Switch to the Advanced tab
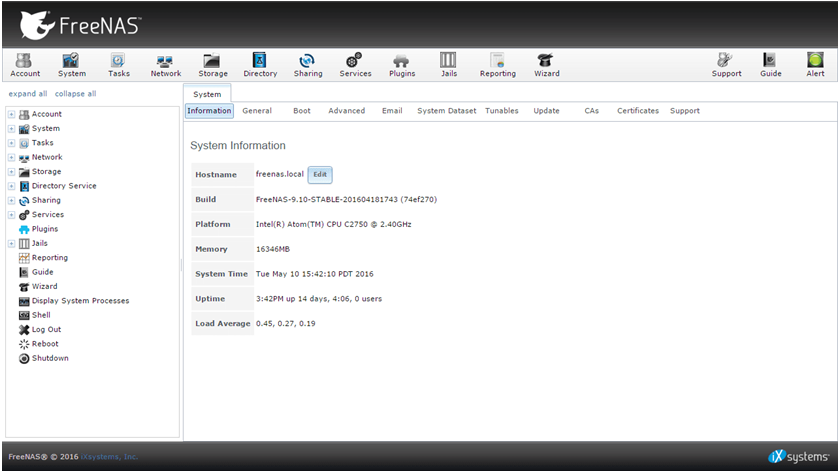The width and height of the screenshot is (838, 473). pos(346,111)
